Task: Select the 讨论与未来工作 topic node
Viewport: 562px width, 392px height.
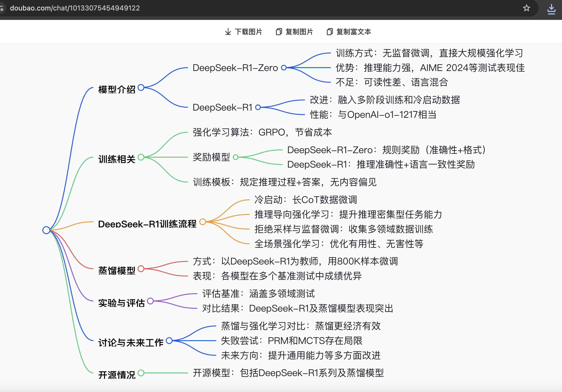Action: 131,343
